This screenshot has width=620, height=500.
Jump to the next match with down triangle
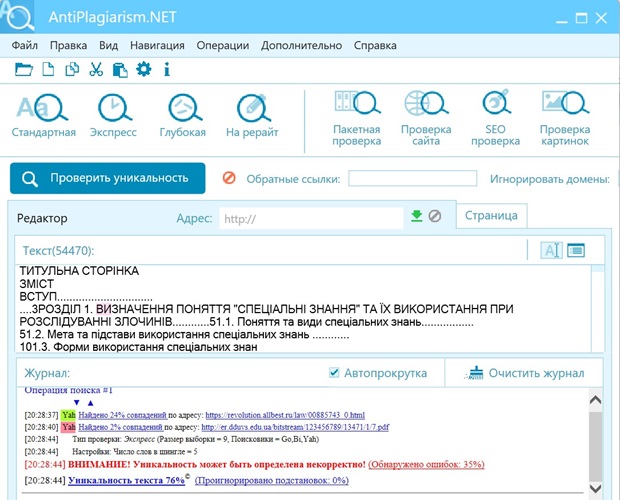point(77,403)
